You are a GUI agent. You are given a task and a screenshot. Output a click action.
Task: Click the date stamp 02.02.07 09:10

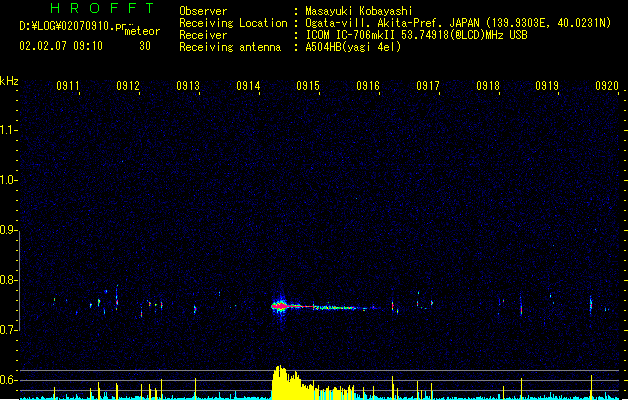click(x=61, y=46)
